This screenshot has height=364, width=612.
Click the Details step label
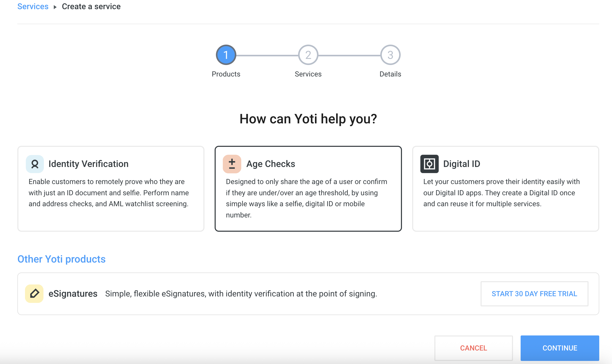(x=390, y=74)
